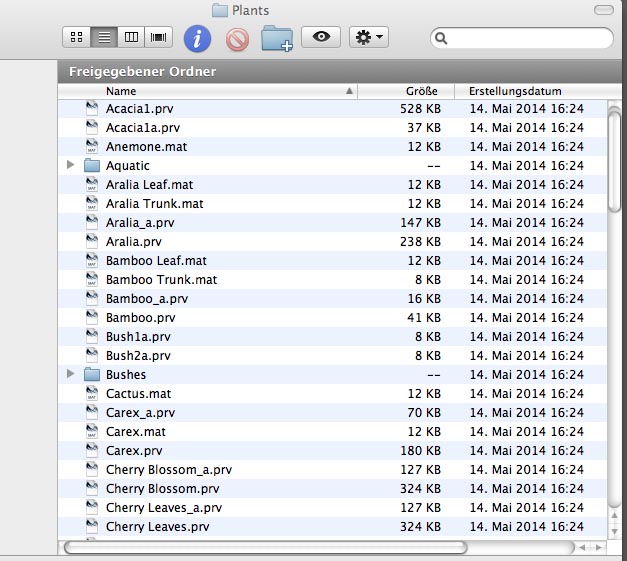Click Cherry Blossom.prv file name

(162, 489)
